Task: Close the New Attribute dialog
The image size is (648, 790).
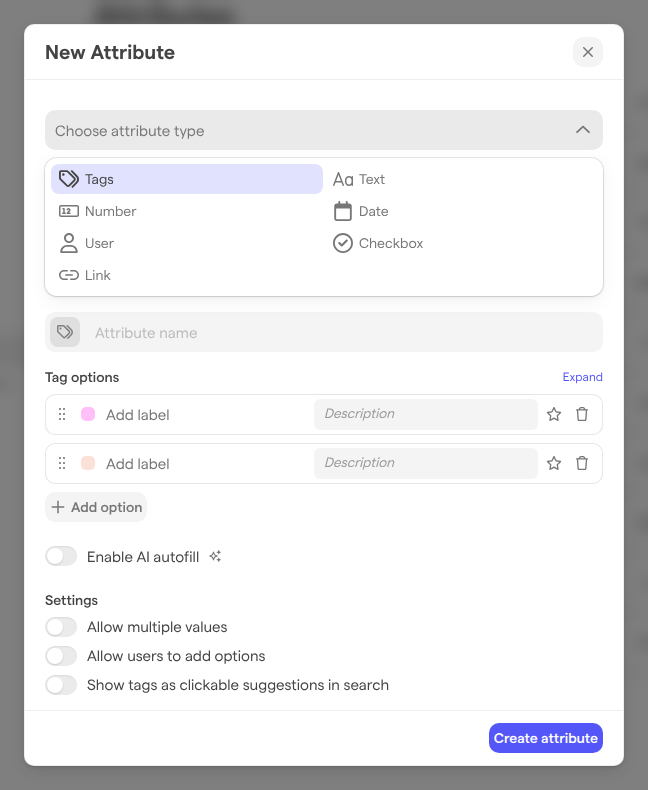Action: 588,52
